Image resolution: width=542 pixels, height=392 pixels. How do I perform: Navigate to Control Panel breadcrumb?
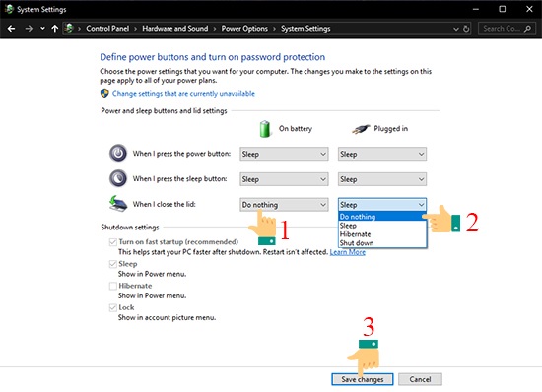(x=107, y=29)
